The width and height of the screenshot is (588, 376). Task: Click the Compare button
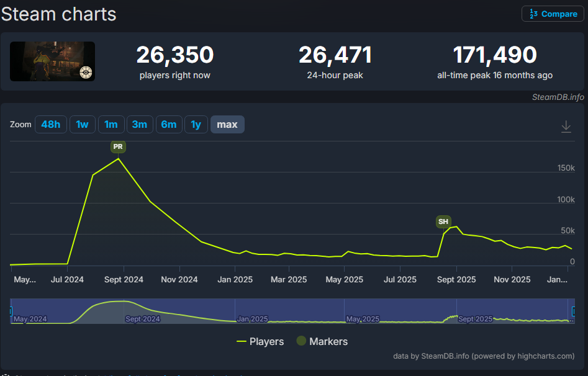[553, 14]
